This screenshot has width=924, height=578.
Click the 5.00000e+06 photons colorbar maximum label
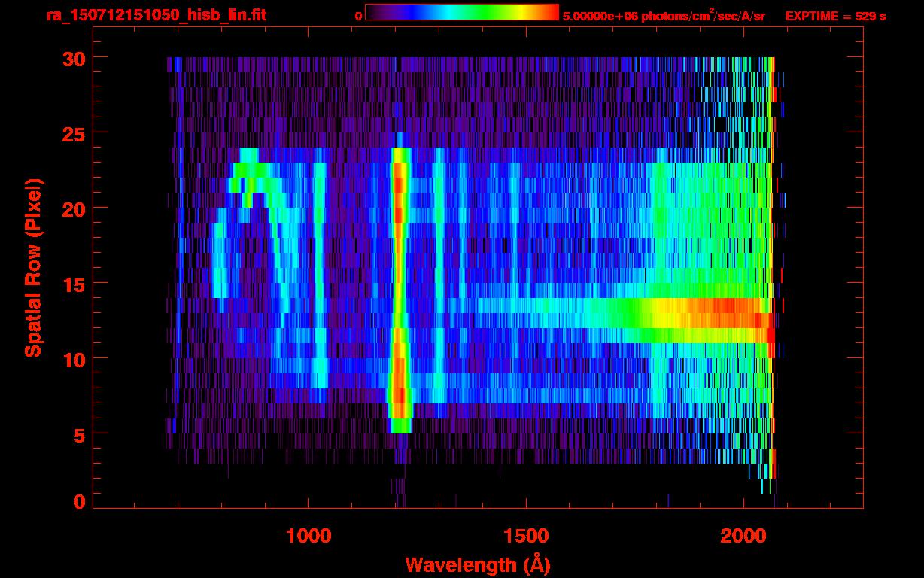664,16
